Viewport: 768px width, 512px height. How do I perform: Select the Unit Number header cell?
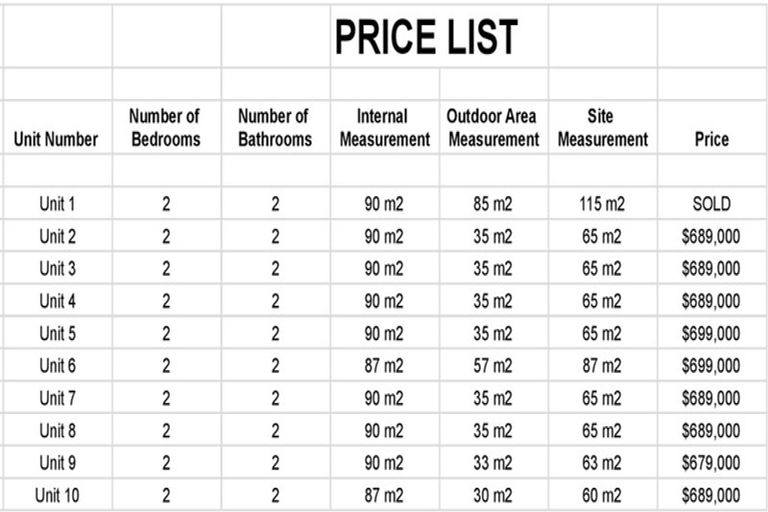pyautogui.click(x=56, y=139)
